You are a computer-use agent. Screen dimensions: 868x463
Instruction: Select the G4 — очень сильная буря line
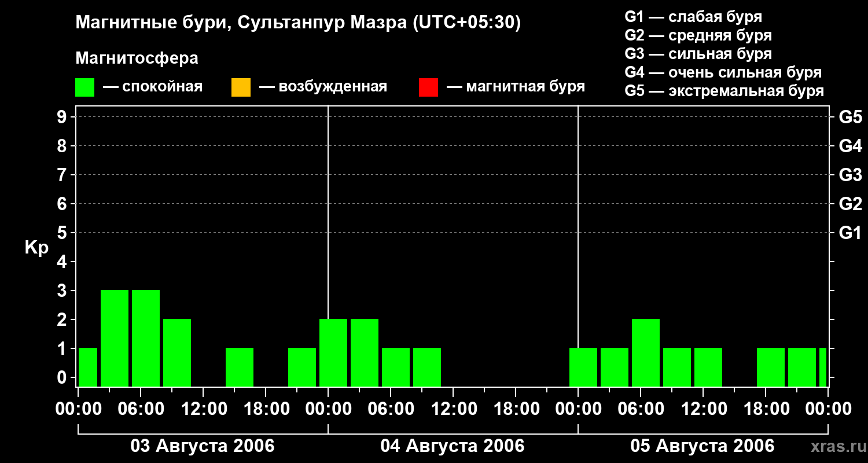click(x=723, y=72)
